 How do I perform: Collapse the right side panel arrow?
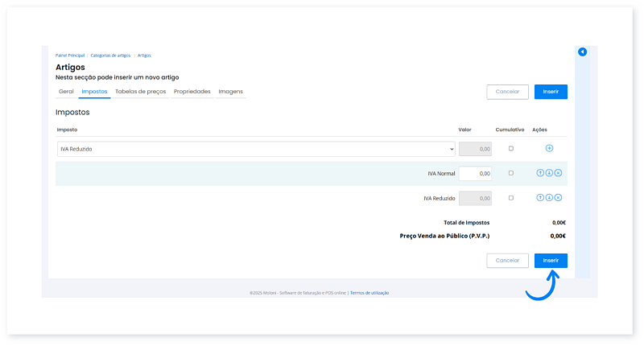582,52
